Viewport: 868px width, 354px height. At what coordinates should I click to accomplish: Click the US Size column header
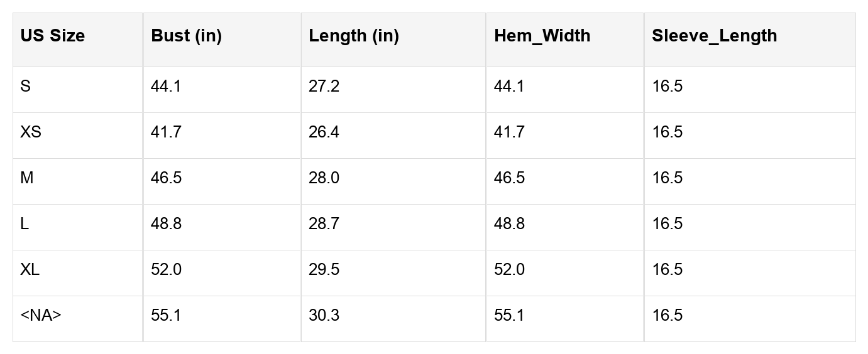click(53, 36)
